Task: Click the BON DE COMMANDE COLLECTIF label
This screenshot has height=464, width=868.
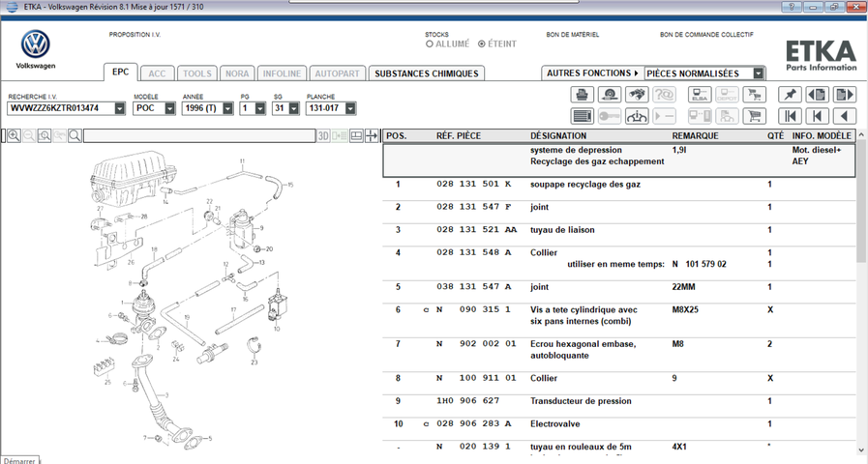Action: coord(706,34)
